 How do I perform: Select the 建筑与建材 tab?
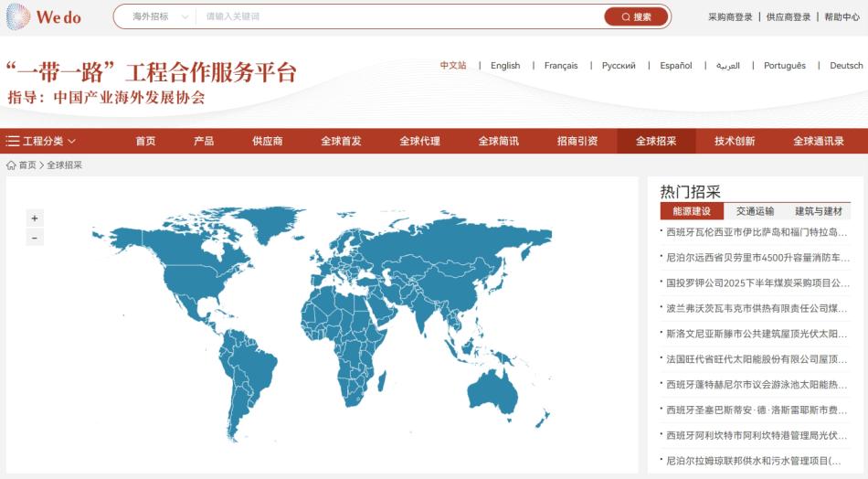tap(819, 211)
